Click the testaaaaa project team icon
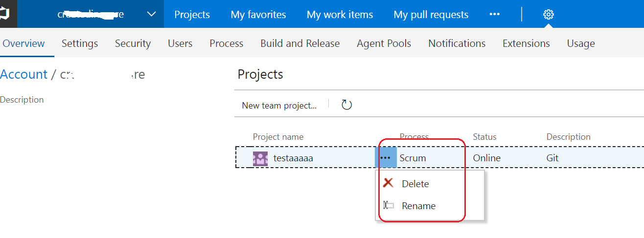 tap(260, 158)
